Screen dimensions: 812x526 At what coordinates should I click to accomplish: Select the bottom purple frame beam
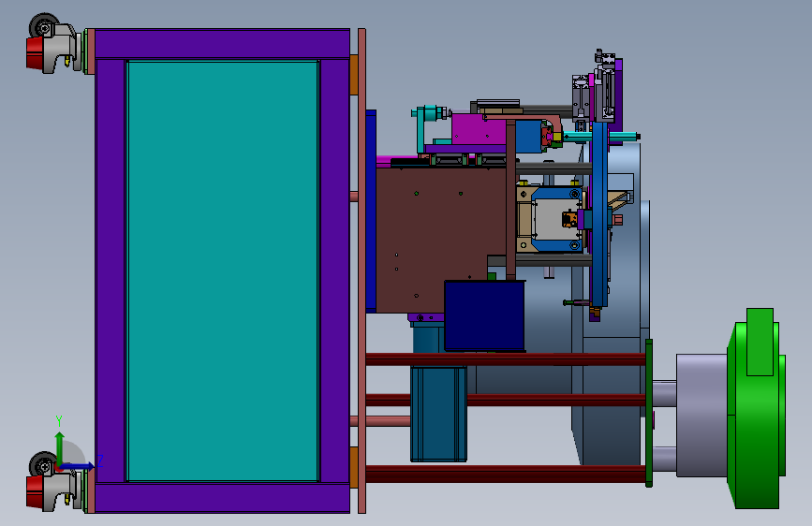(222, 498)
